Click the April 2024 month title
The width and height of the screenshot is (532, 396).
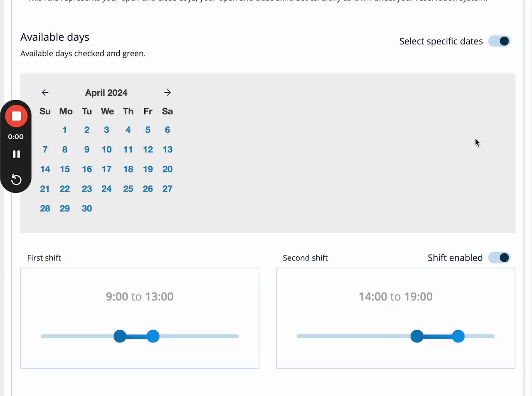(x=106, y=93)
